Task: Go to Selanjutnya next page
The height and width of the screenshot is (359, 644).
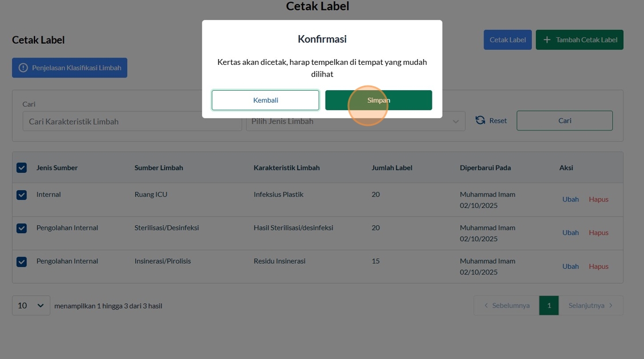Action: (x=591, y=306)
